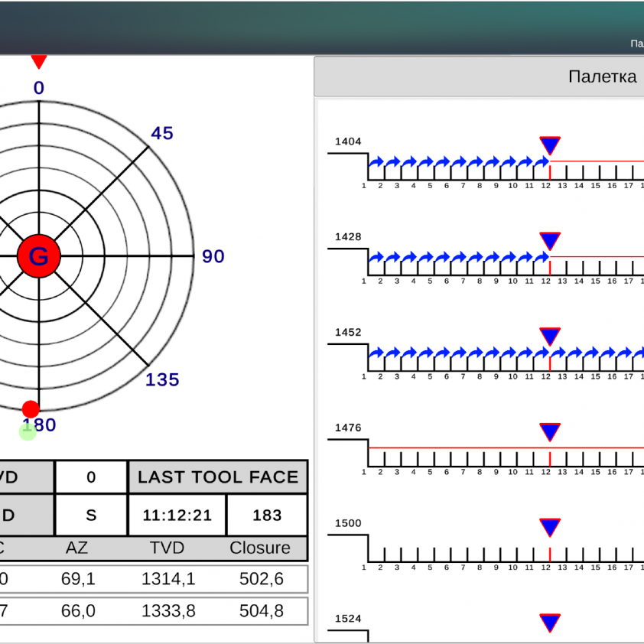Screen dimensions: 644x644
Task: Select first blue arrow in row 1404
Action: (x=376, y=162)
